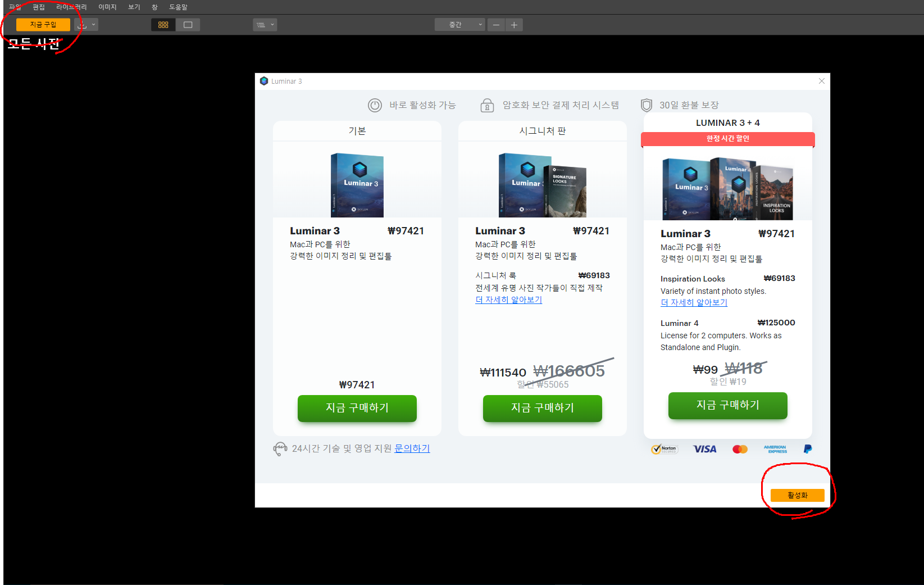Image resolution: width=924 pixels, height=585 pixels.
Task: Close the Luminar 3 purchase dialog
Action: point(822,81)
